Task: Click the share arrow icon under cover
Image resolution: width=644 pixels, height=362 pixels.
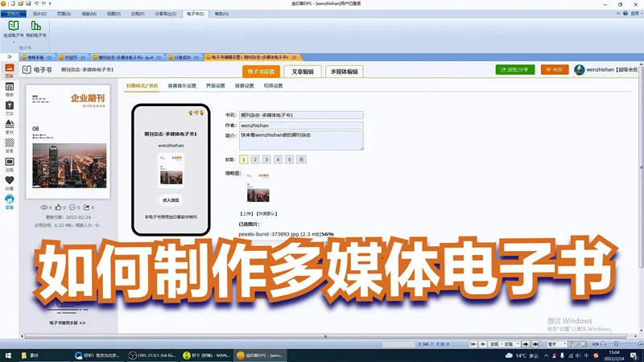Action: 86,208
